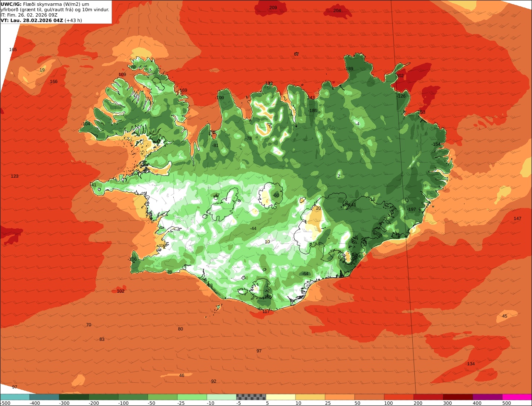Screen dimensions: 532x406
Task: Select the map value 83
Action: pyautogui.click(x=102, y=339)
